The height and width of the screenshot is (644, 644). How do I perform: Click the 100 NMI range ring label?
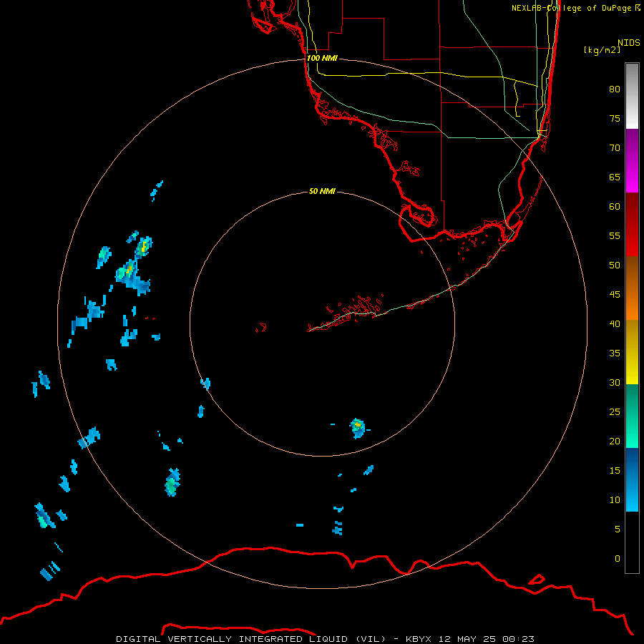322,58
